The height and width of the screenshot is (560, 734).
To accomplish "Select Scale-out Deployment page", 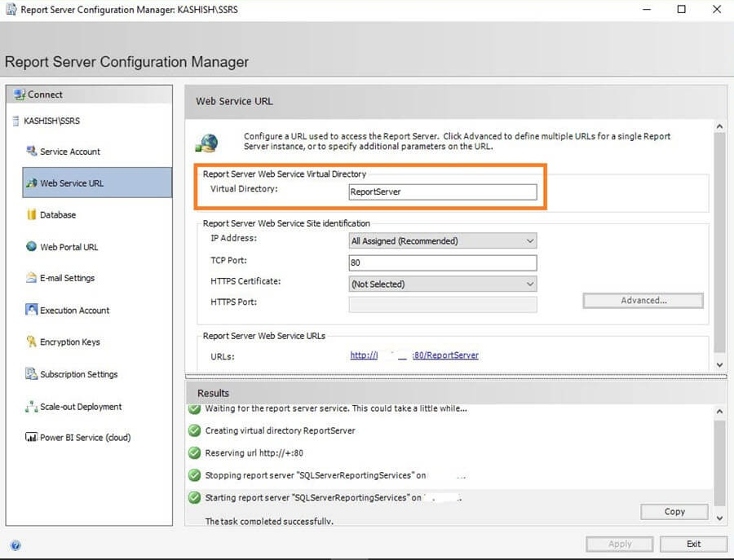I will coord(81,407).
